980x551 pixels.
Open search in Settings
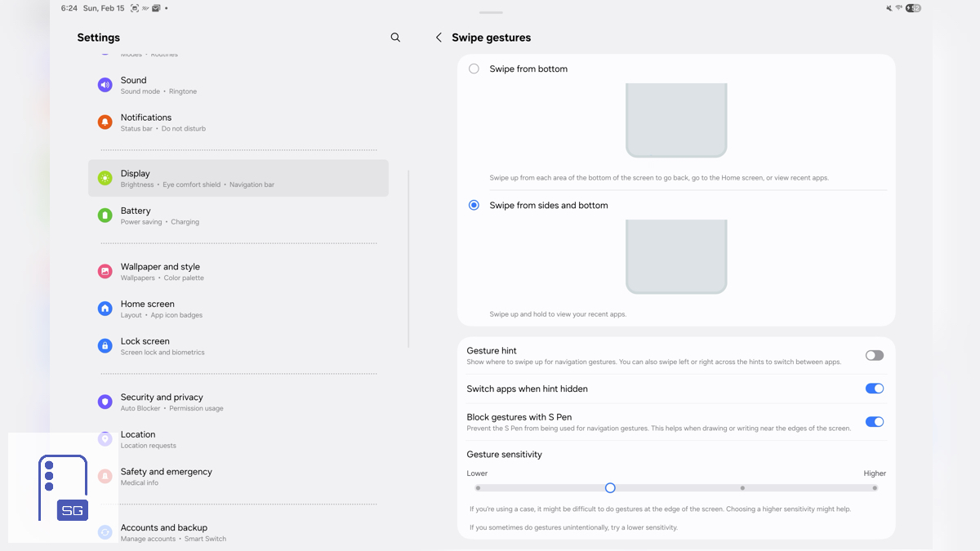(x=395, y=38)
